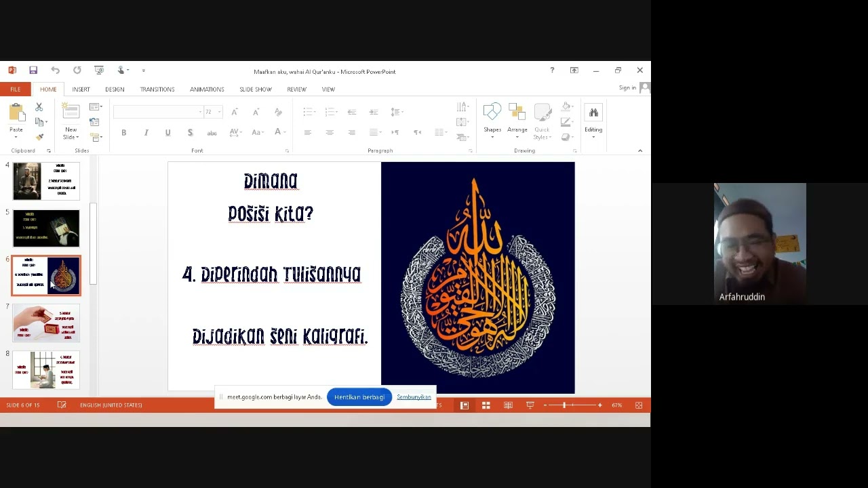Start slideshow from beginning via quick access icon
Image resolution: width=868 pixels, height=488 pixels.
click(x=99, y=70)
